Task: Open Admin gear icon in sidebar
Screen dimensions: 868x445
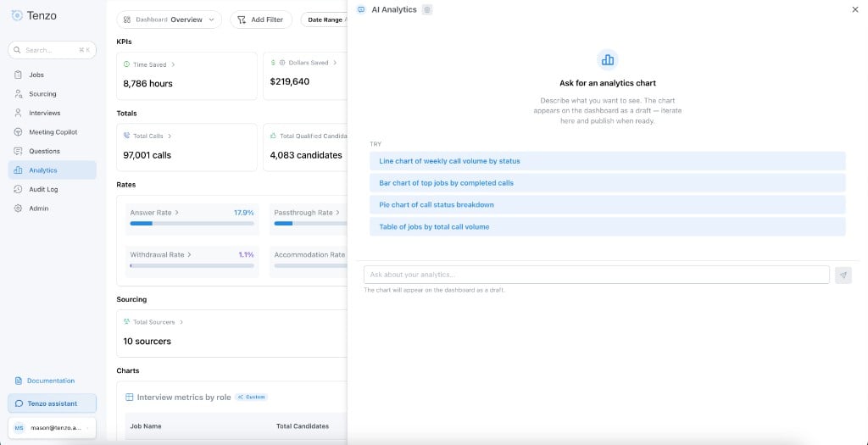Action: [19, 209]
